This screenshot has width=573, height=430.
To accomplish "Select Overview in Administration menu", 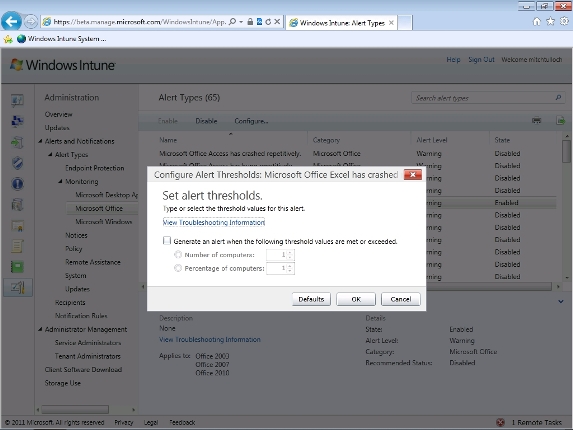I will (58, 114).
